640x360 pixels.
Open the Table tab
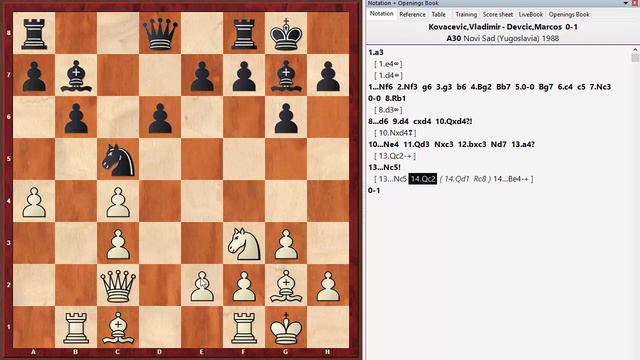pyautogui.click(x=438, y=14)
